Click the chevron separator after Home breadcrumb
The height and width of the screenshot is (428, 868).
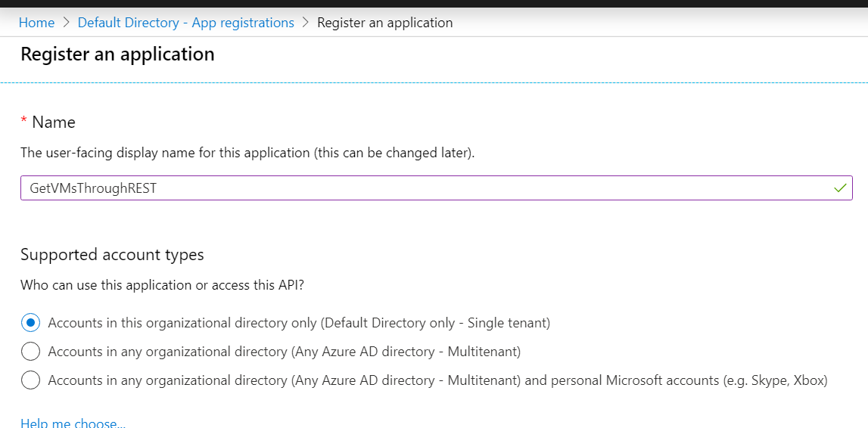67,23
